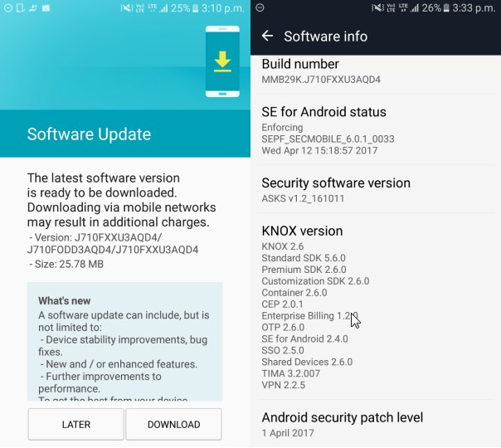Tap the battery icon beside 26%

pyautogui.click(x=446, y=8)
